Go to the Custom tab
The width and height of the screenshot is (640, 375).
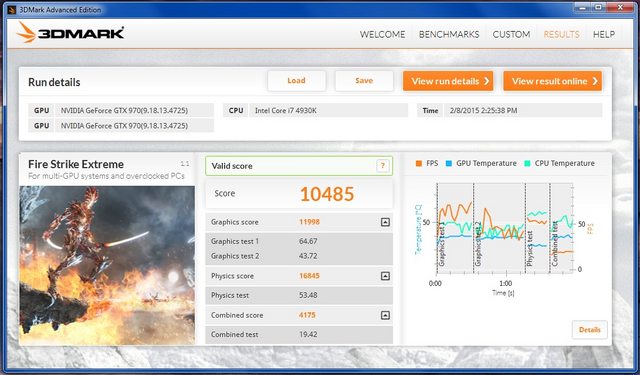[511, 34]
